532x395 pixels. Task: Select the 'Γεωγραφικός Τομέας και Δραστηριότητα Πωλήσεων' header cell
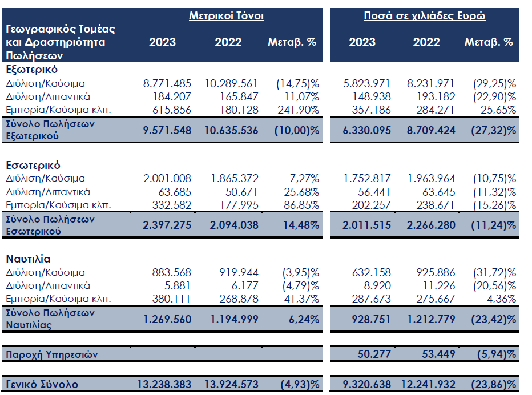click(x=61, y=42)
